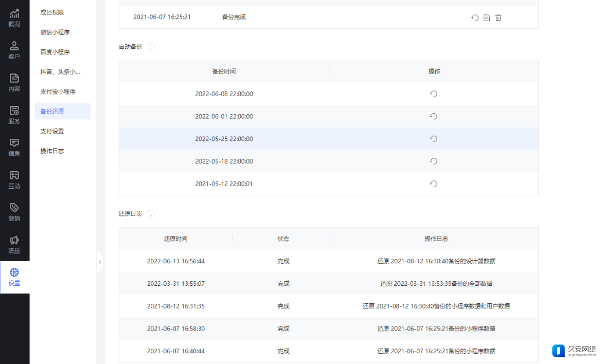
Task: Select the 2021-05-12 22:00:01 backup time cell
Action: click(224, 184)
